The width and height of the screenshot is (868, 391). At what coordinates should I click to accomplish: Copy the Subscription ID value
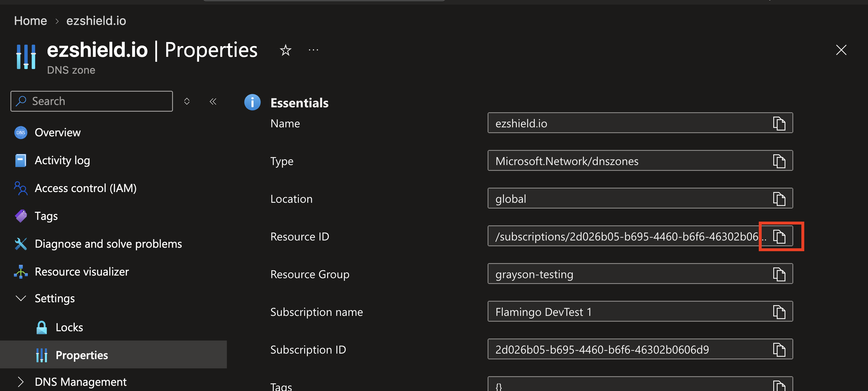779,350
